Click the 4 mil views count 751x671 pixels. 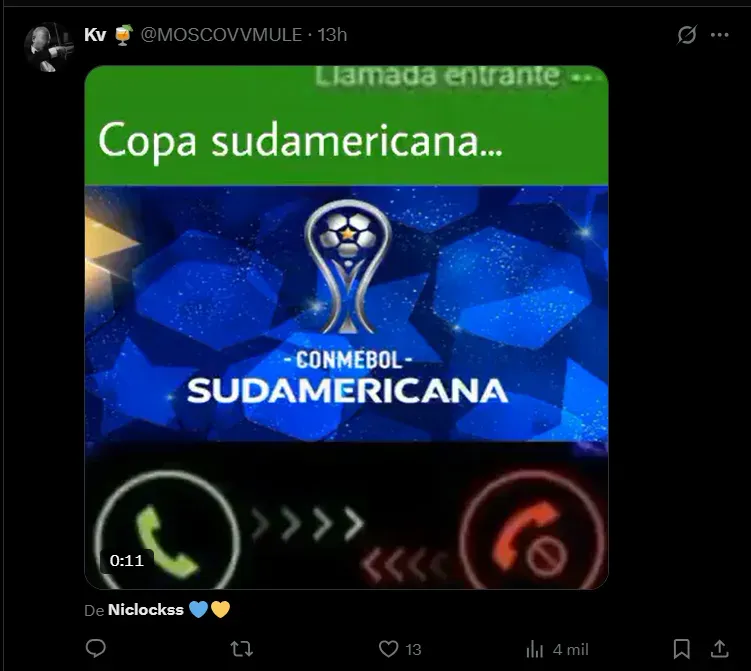click(x=570, y=649)
